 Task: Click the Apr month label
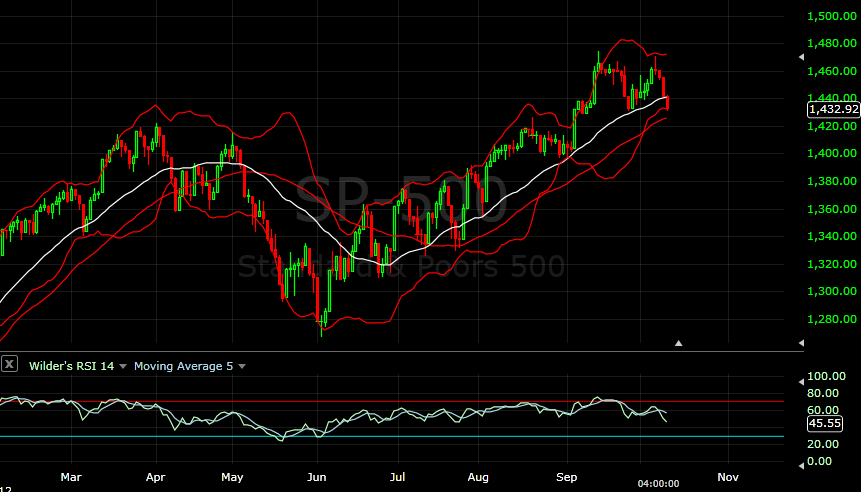coord(155,477)
